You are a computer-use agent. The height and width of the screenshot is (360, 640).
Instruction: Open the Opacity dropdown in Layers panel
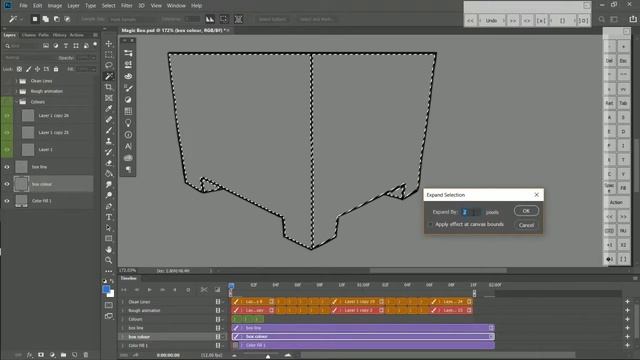[x=94, y=58]
